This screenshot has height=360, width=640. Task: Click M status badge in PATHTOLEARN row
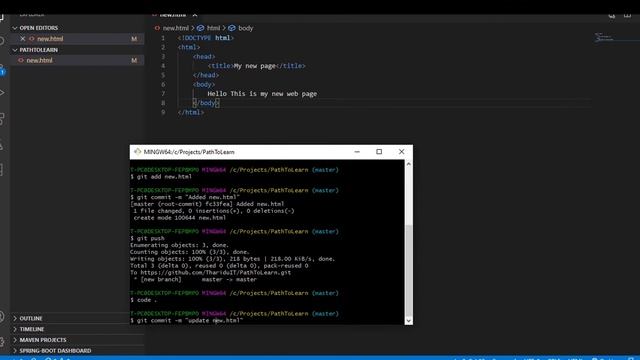point(134,60)
